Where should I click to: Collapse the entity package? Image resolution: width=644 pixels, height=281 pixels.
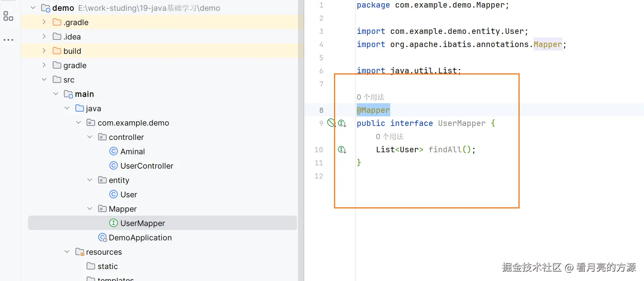coord(90,180)
